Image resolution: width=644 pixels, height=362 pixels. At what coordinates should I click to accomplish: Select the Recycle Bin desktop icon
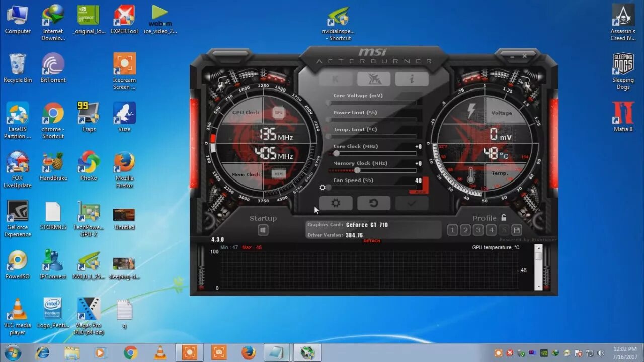[18, 68]
